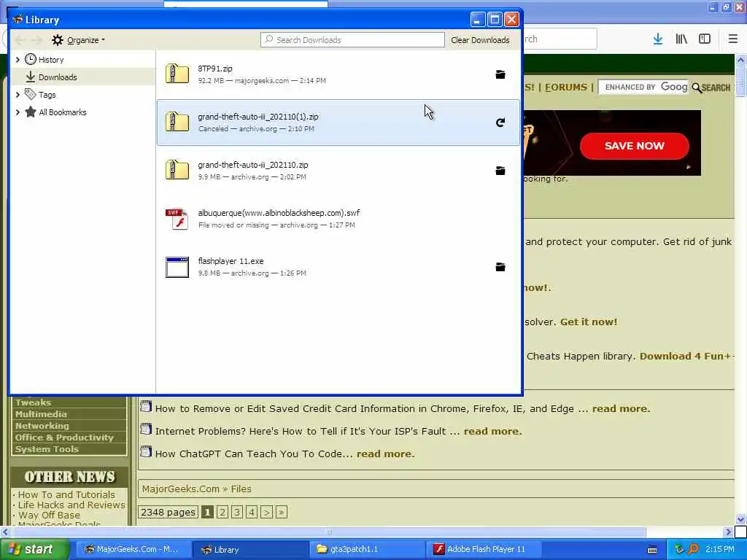Open read more for the ISP's Fault article
This screenshot has width=747, height=560.
492,431
